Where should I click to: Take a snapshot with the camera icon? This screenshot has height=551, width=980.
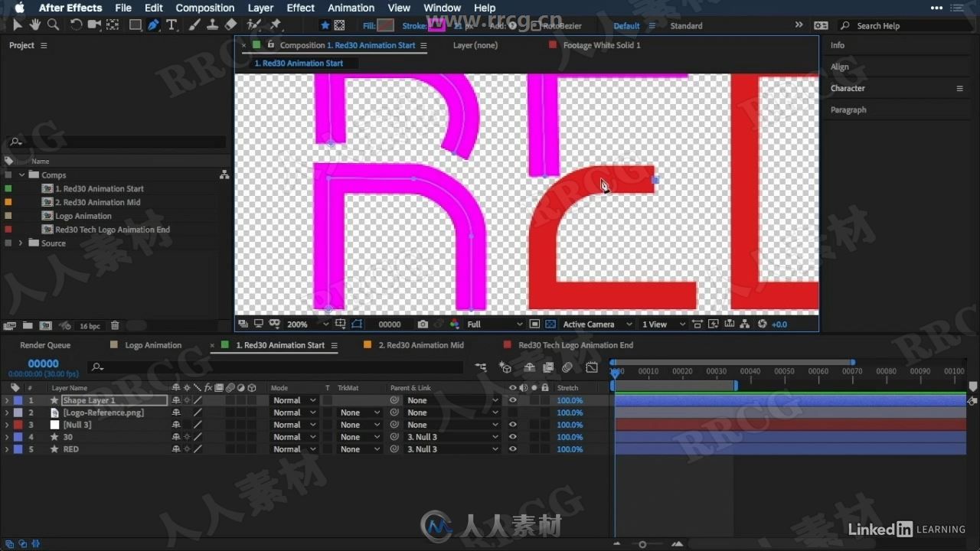[423, 324]
